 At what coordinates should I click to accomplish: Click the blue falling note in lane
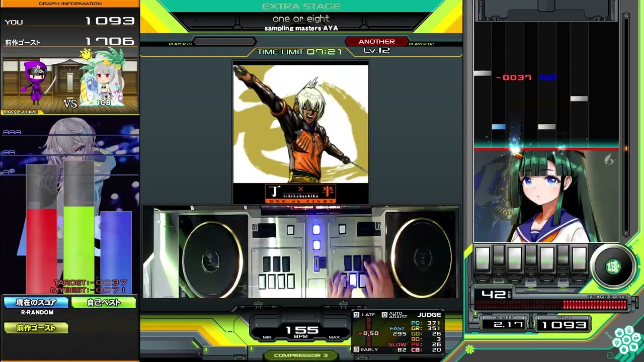tap(499, 127)
